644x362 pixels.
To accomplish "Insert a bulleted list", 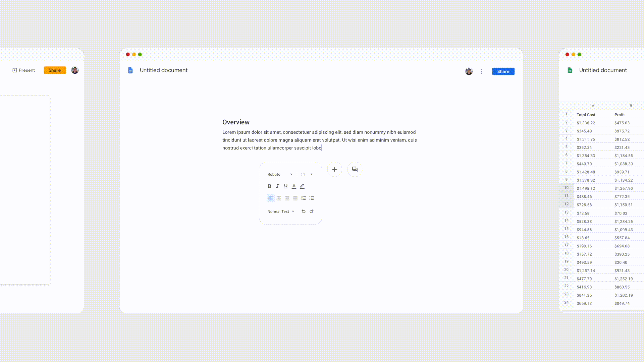I will pyautogui.click(x=312, y=198).
